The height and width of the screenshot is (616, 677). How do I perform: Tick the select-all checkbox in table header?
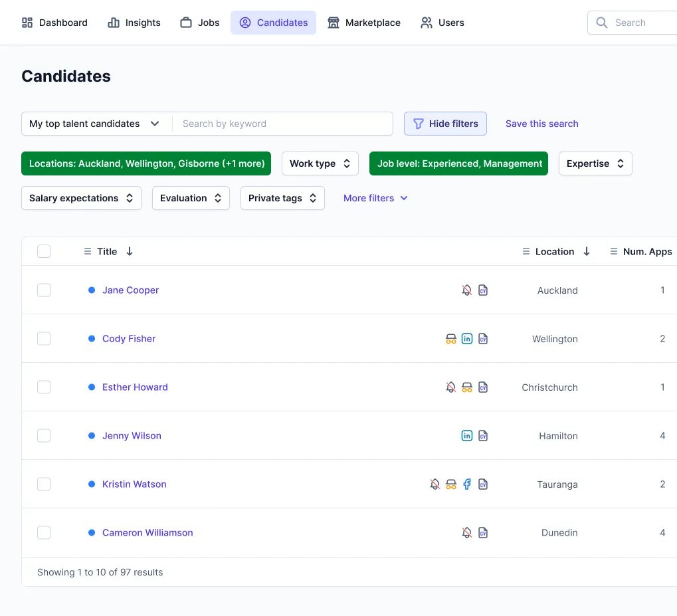click(x=44, y=251)
